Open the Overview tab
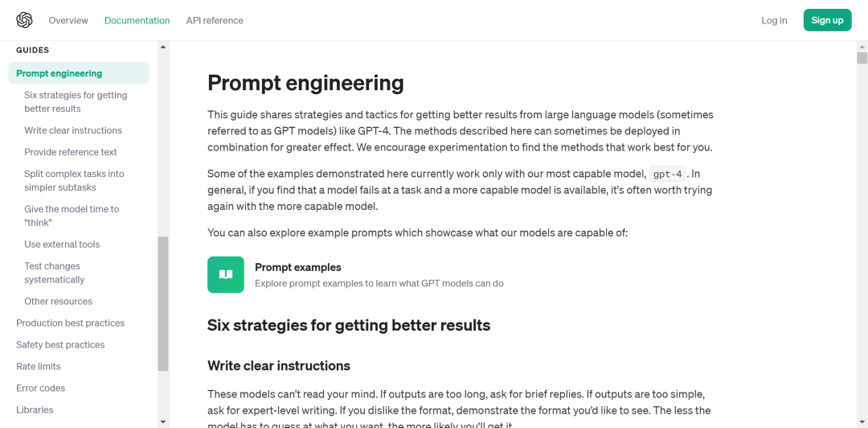Screen dimensions: 868x428 [68, 20]
